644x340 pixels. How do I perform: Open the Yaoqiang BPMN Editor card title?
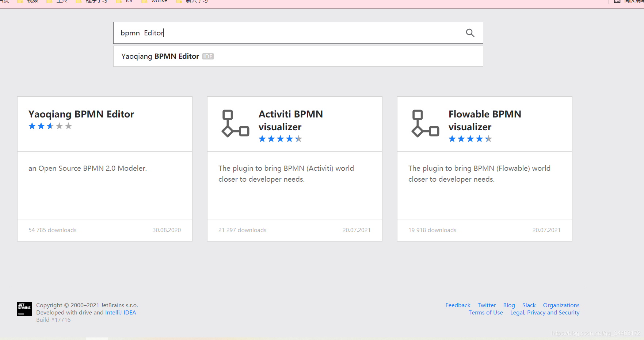(x=81, y=114)
